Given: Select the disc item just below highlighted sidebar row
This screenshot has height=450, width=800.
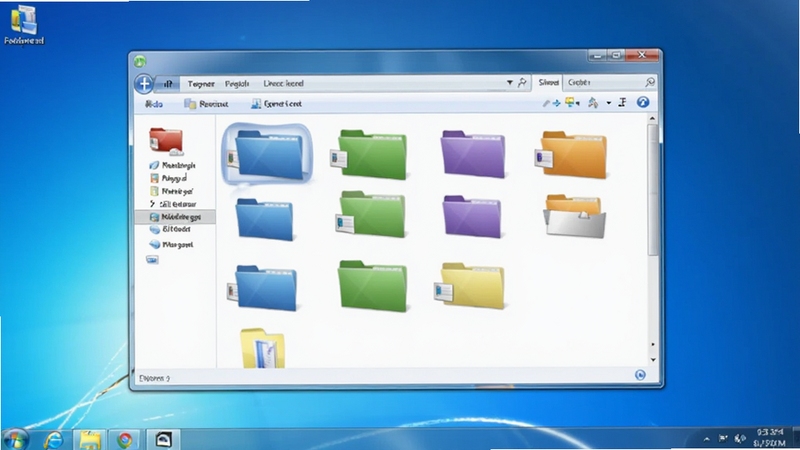Looking at the screenshot, I should [170, 230].
